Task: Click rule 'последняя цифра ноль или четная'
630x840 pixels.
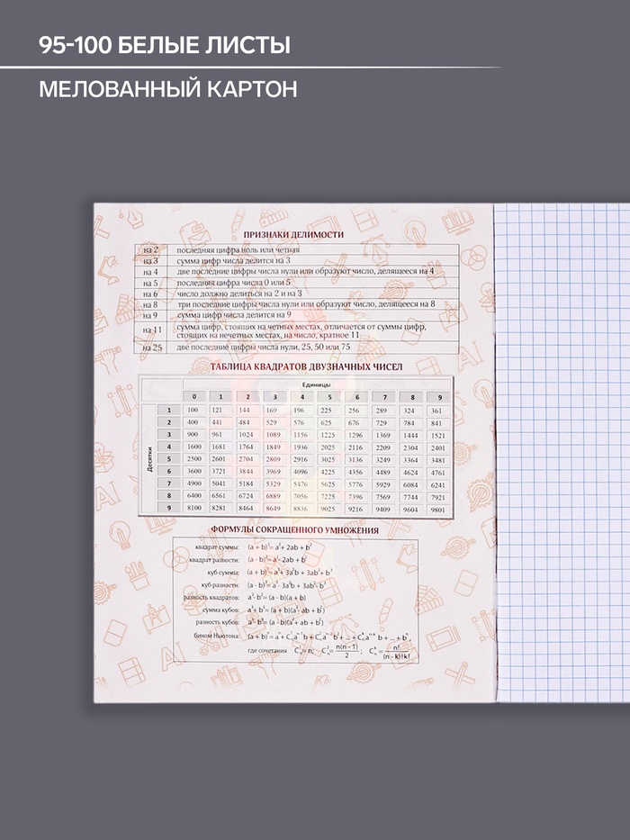Action: coord(238,249)
